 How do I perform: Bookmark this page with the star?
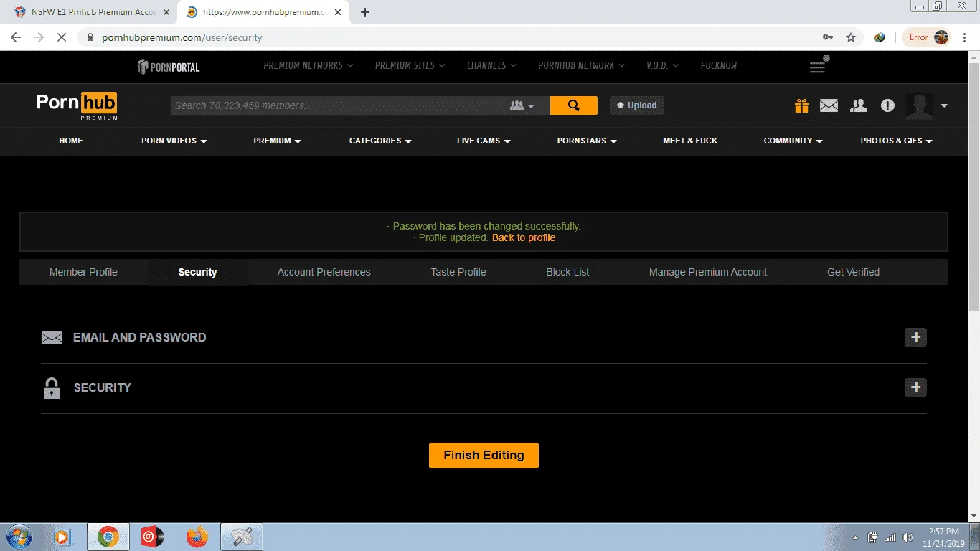pyautogui.click(x=851, y=37)
